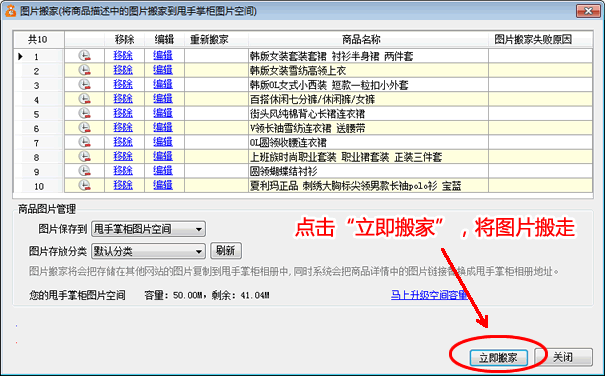Click the app icon in the title bar
The image size is (605, 376).
tap(10, 11)
